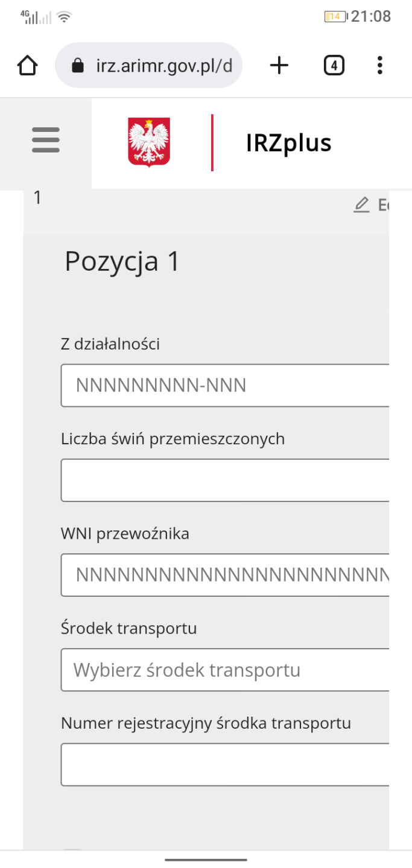The height and width of the screenshot is (868, 412).
Task: Click the Numer rejestracyjny środka transportu field
Action: pos(224,764)
